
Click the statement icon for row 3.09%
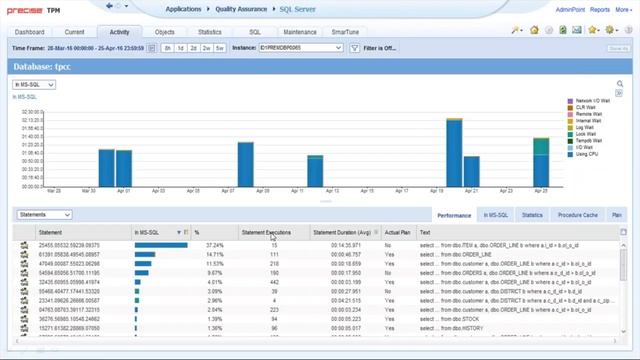tap(24, 291)
